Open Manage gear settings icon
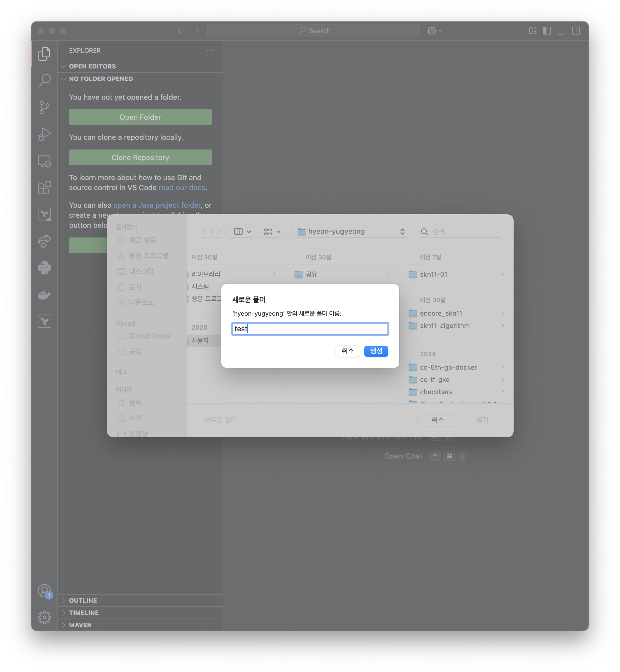Viewport: 620px width, 672px height. (44, 617)
